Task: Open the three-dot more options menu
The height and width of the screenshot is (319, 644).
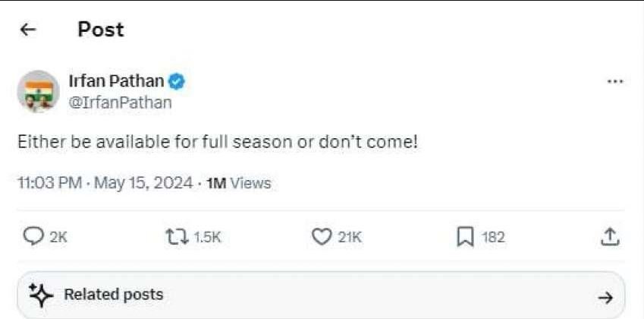Action: 615,81
